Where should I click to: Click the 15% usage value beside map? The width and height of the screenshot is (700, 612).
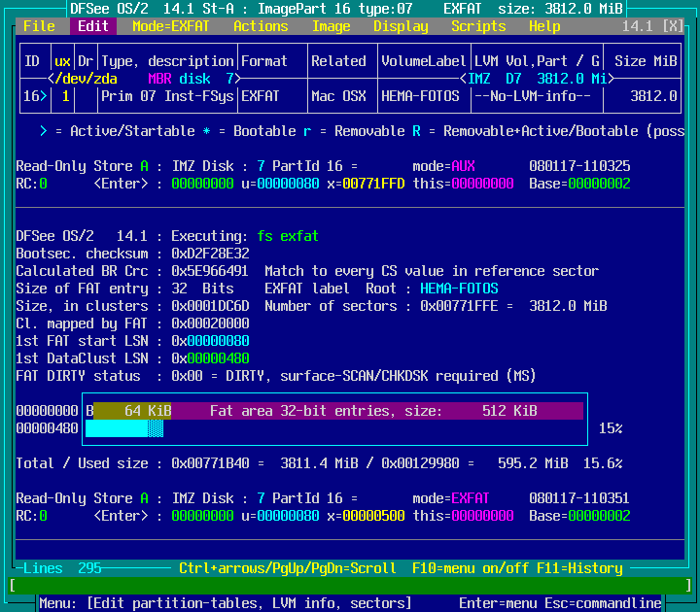click(611, 428)
